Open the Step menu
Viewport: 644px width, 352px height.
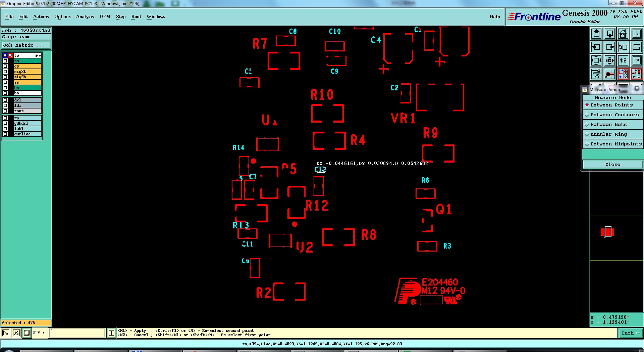121,16
